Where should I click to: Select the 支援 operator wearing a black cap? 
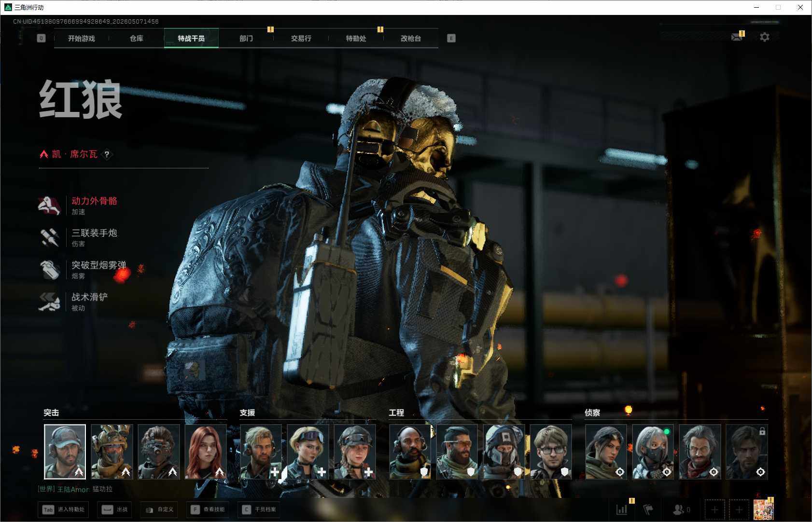point(354,452)
